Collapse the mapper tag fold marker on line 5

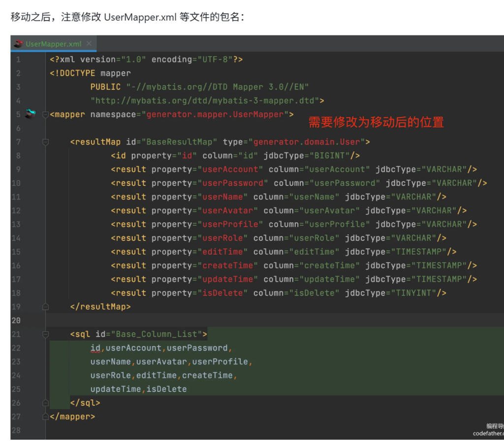pos(46,115)
